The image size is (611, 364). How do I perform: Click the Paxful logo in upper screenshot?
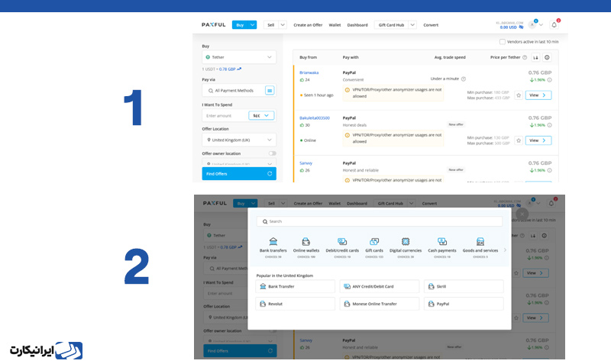(x=214, y=25)
